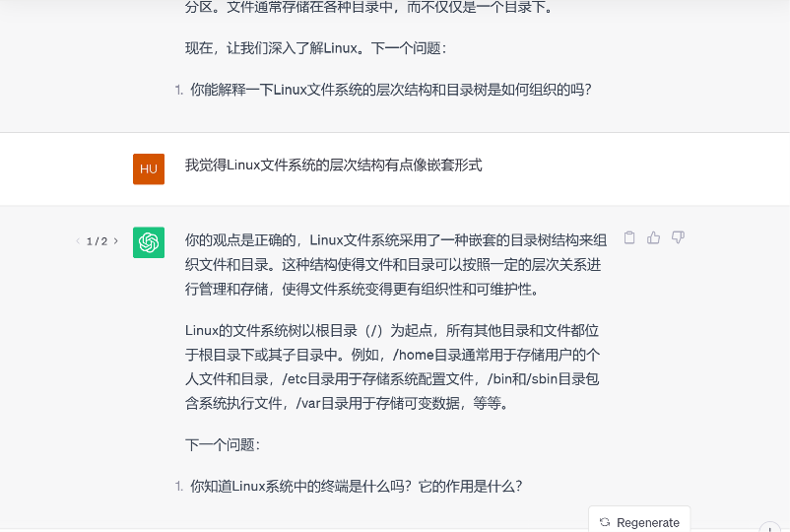The height and width of the screenshot is (532, 790).
Task: Click the question about Linux系统中的终端
Action: click(x=356, y=486)
